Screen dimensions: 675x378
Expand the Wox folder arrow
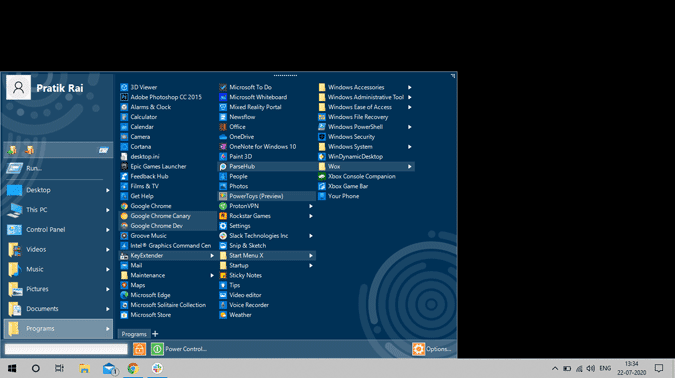pos(410,167)
